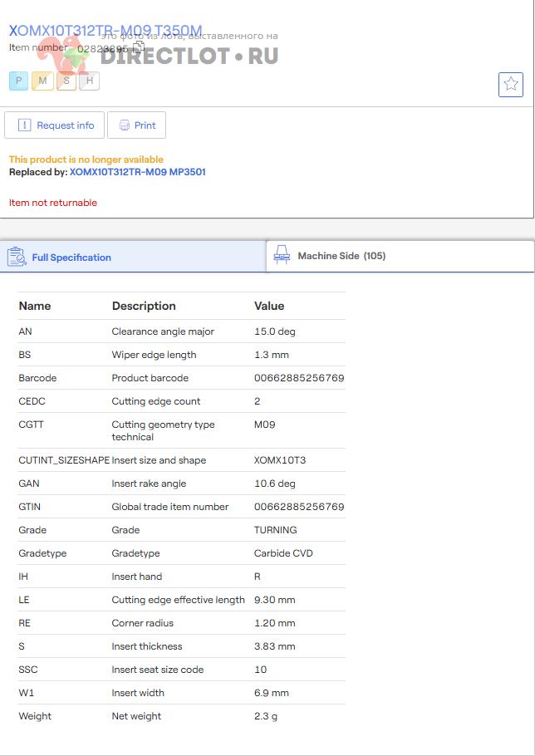Switch to the Machine Side (105) tab
This screenshot has width=535, height=756.
pos(341,256)
